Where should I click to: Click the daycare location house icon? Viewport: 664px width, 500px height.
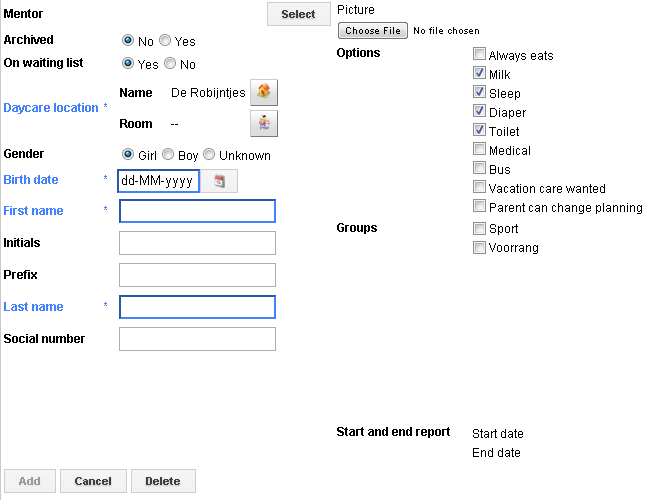263,93
